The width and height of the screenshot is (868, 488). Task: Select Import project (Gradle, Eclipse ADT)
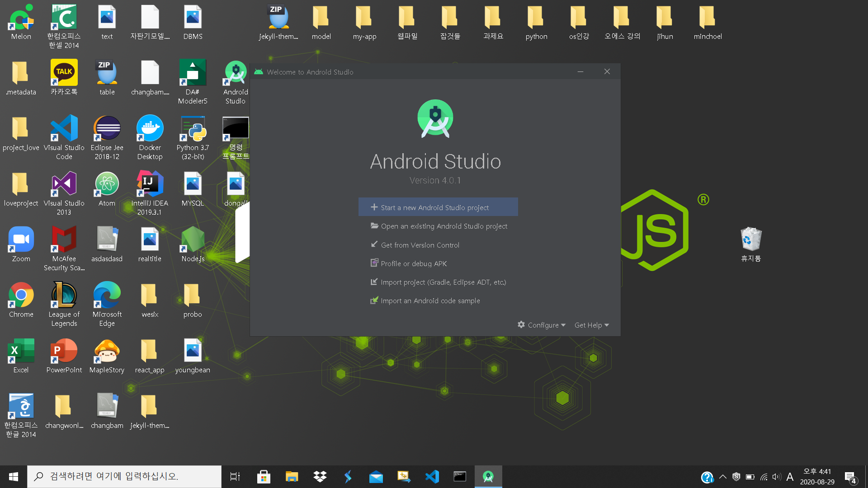pos(438,282)
